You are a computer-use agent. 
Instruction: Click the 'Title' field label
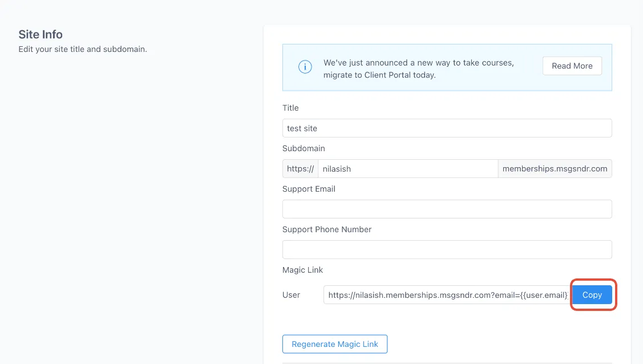point(290,108)
